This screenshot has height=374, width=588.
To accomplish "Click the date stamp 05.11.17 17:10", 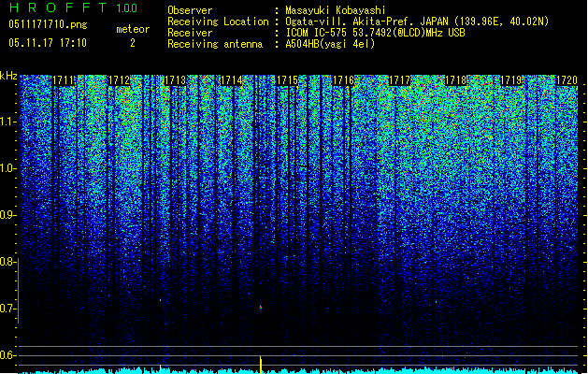I will tap(48, 43).
